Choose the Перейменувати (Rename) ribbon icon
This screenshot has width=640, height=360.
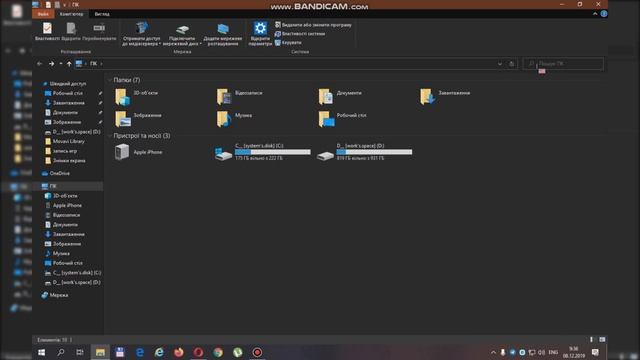99,31
